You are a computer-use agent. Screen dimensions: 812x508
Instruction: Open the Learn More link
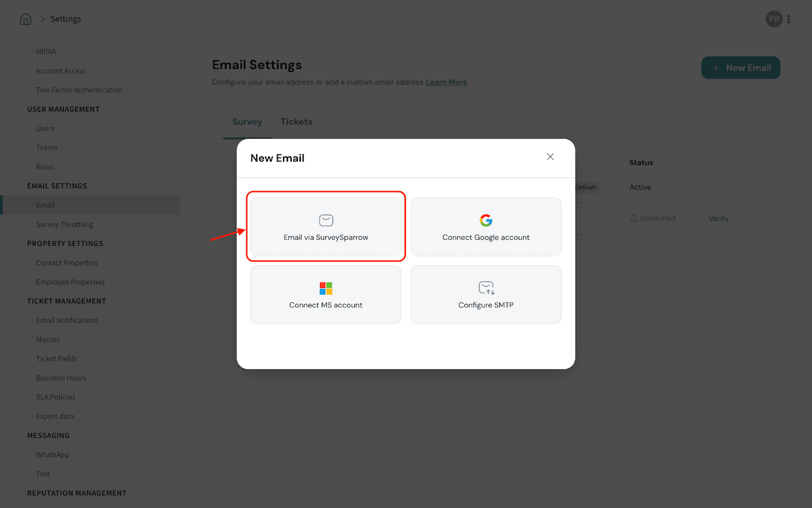[446, 82]
